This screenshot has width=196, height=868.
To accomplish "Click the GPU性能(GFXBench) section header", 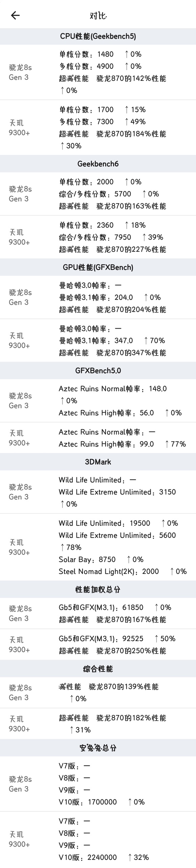I will tap(98, 267).
